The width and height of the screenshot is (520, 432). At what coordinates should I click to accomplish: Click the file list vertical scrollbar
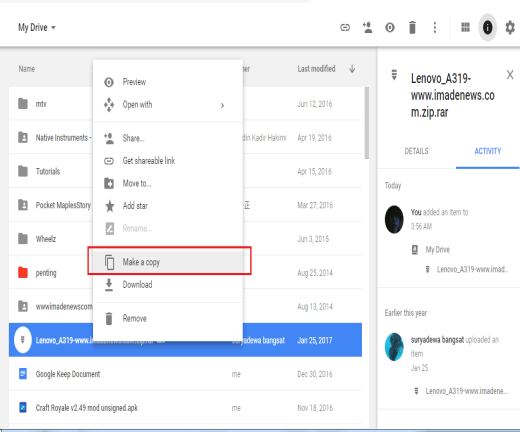click(x=367, y=123)
